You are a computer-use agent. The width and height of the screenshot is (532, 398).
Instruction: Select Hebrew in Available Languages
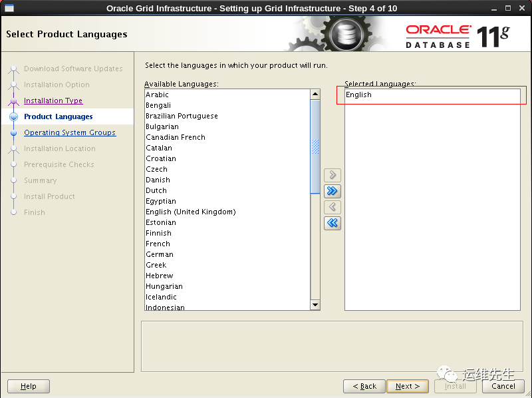click(227, 276)
